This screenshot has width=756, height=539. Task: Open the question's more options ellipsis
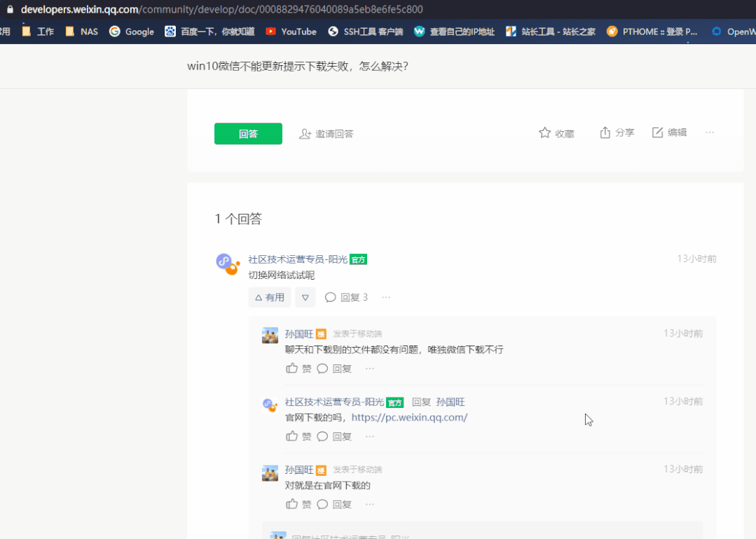click(710, 132)
